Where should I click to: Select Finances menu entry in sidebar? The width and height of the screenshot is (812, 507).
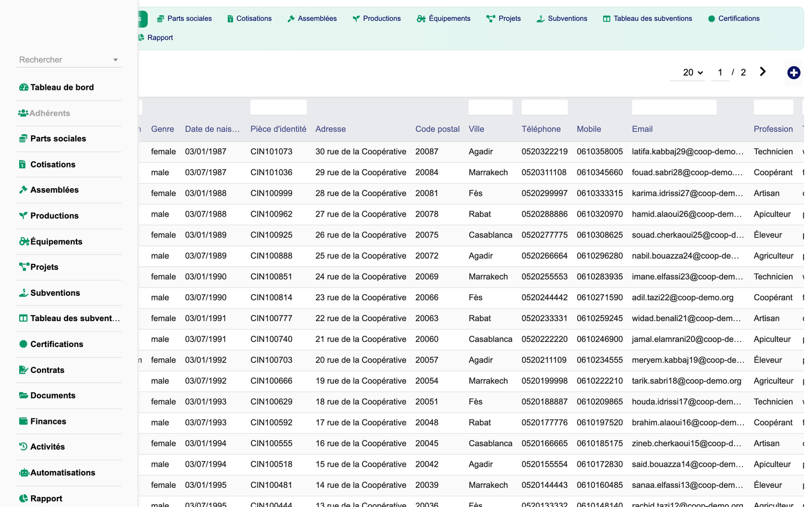[69, 421]
